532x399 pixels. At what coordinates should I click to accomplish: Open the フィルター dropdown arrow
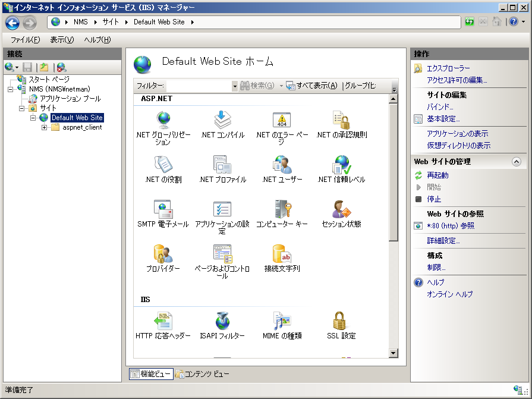[235, 86]
